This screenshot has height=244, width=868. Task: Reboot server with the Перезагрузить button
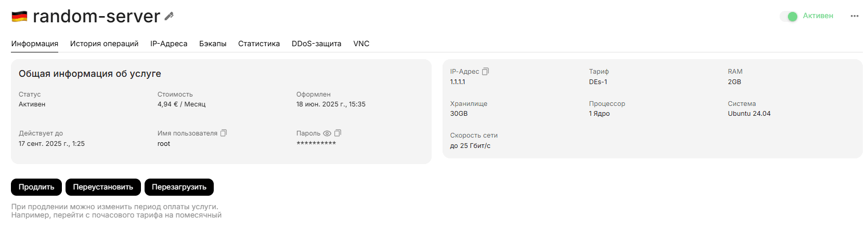pos(179,187)
